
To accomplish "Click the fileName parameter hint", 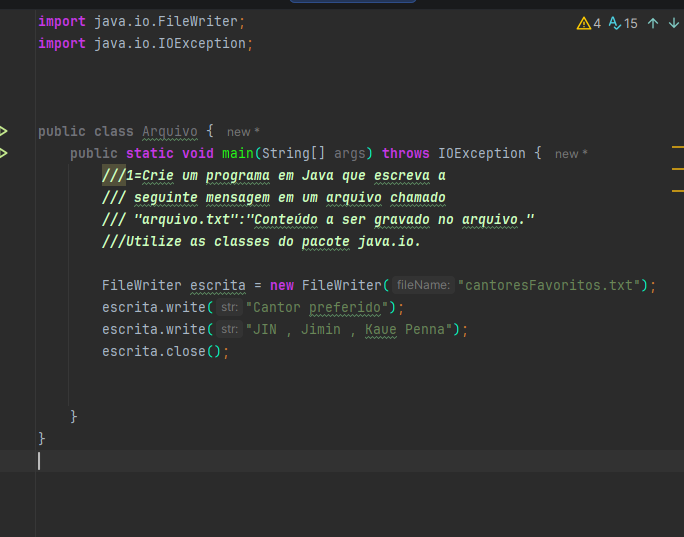I will tap(423, 285).
